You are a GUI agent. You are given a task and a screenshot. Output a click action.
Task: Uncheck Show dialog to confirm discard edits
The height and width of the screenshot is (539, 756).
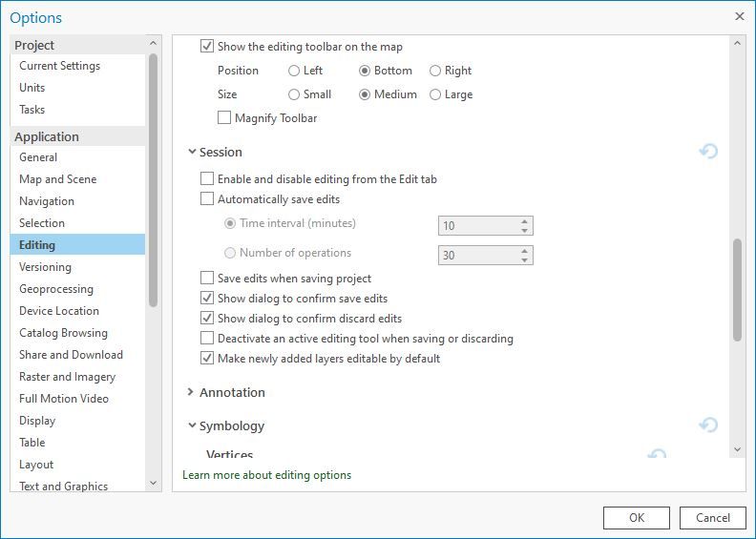[x=207, y=319]
